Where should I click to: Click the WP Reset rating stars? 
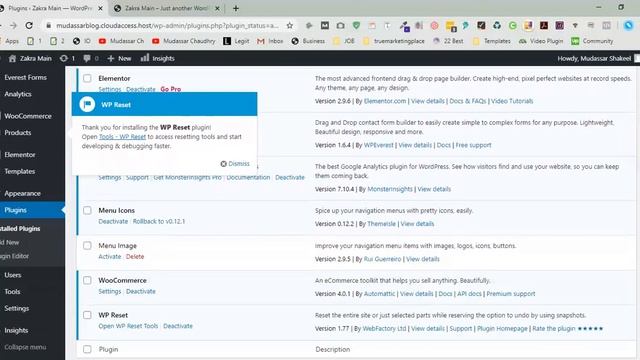click(590, 329)
